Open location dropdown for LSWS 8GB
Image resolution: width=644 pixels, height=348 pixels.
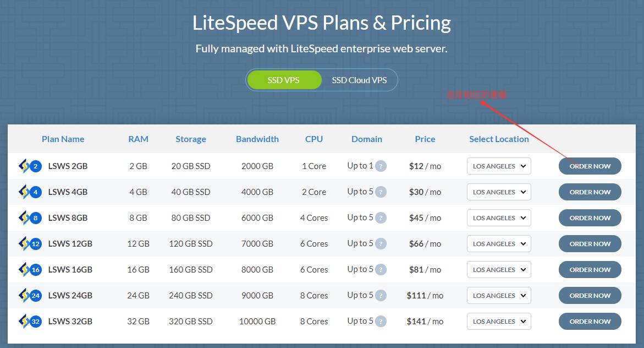498,218
